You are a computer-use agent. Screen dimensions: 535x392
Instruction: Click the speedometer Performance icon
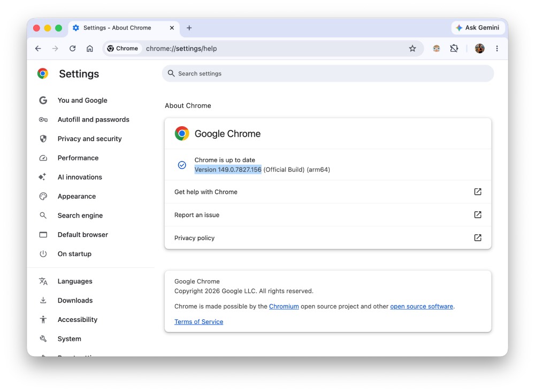click(43, 158)
